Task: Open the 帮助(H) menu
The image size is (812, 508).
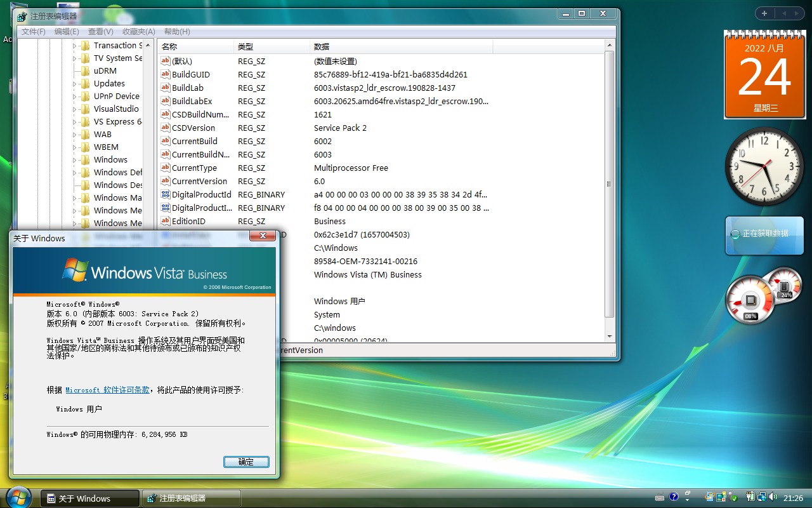Action: (x=177, y=32)
